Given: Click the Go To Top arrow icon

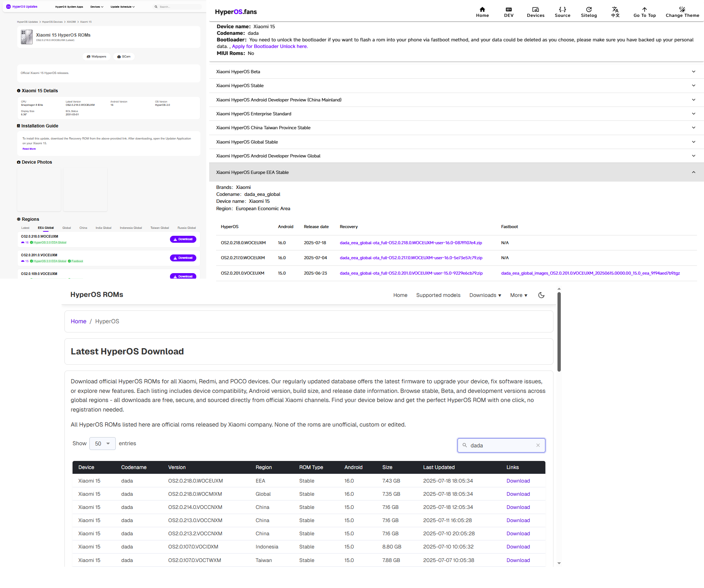Looking at the screenshot, I should [x=644, y=10].
